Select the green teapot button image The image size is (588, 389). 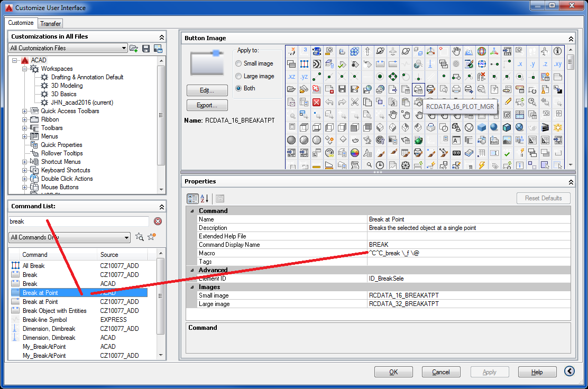pos(418,140)
